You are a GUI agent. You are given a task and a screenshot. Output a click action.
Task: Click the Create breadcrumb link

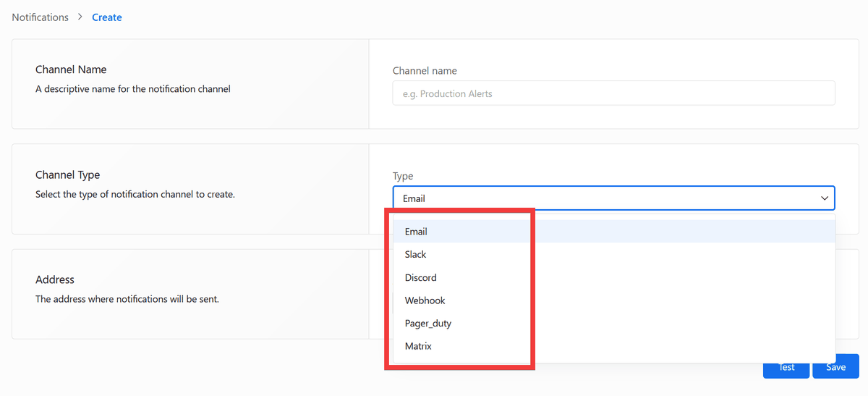point(106,17)
